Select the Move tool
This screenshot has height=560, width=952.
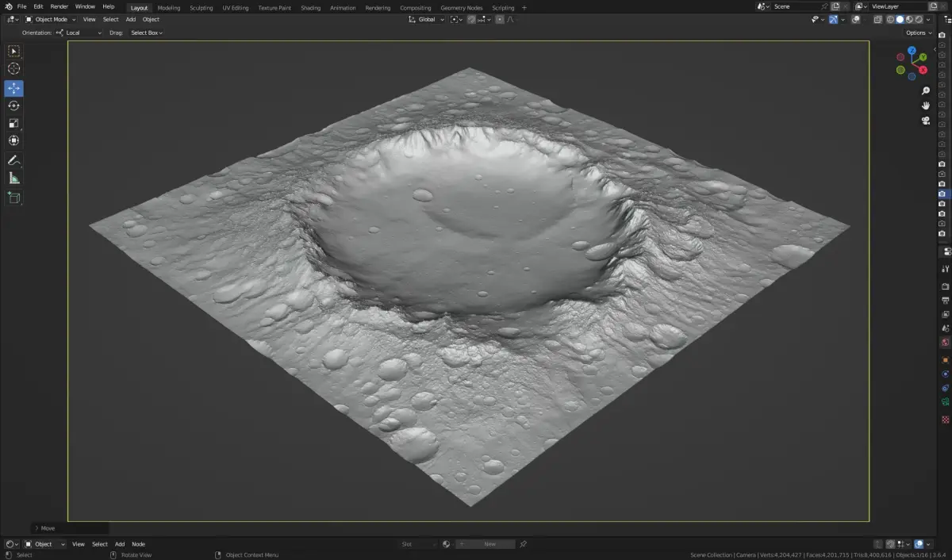(x=13, y=88)
